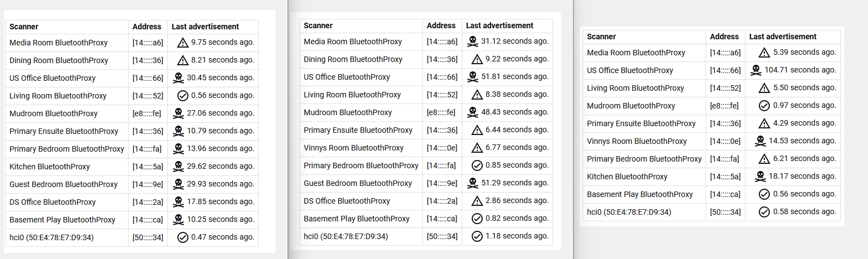
Task: Select checkmark icon next to 1.18 seconds
Action: (477, 236)
